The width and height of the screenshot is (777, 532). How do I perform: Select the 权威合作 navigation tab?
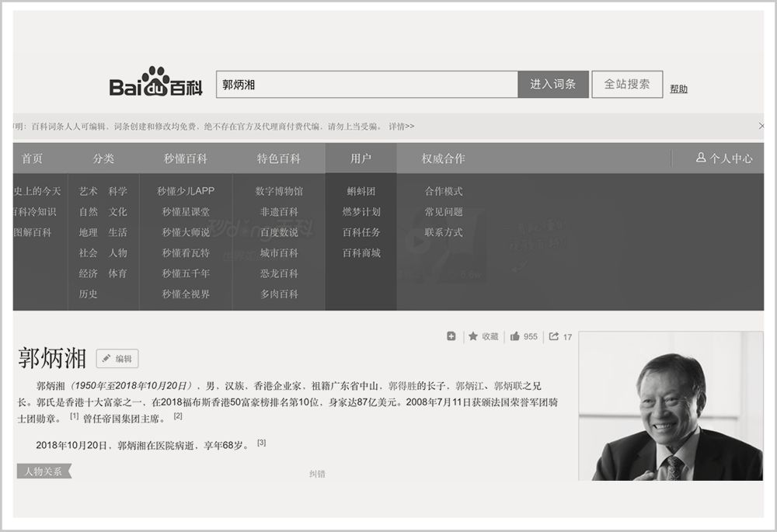(443, 158)
